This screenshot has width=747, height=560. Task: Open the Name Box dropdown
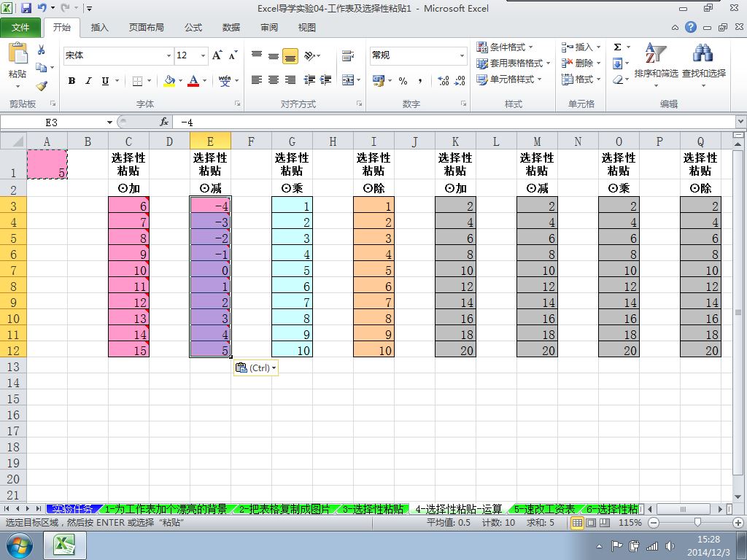tap(109, 122)
